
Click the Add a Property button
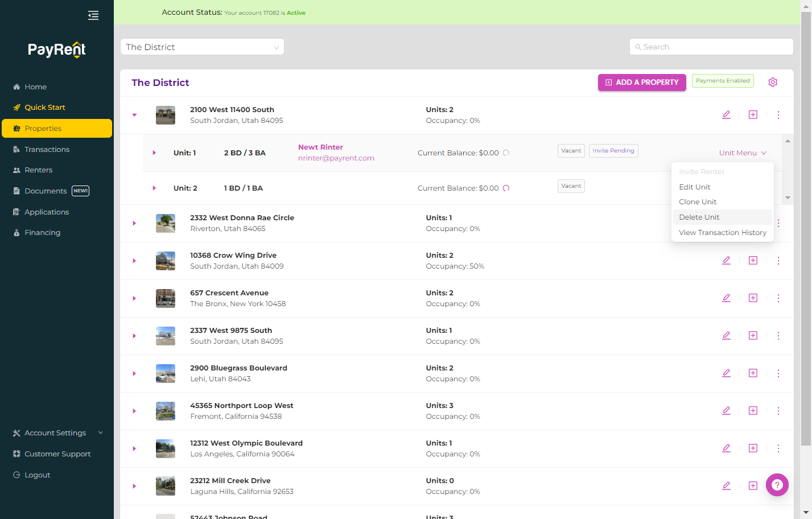[x=642, y=83]
